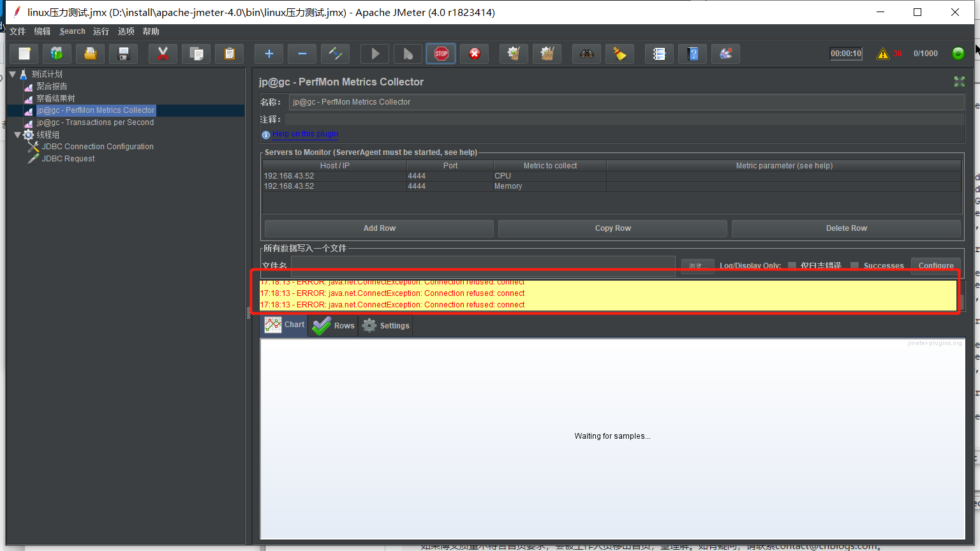The width and height of the screenshot is (980, 551).
Task: Click the Start no pauses icon
Action: pyautogui.click(x=408, y=54)
